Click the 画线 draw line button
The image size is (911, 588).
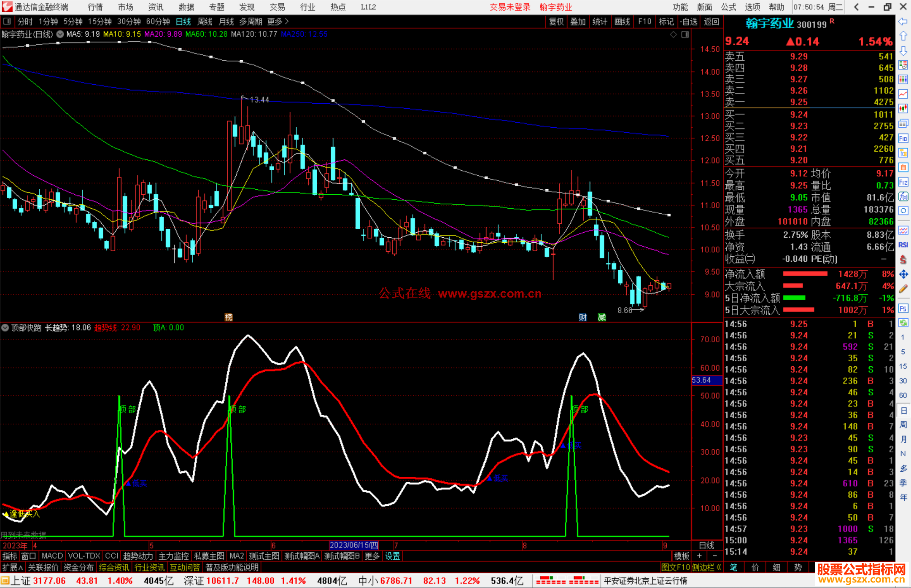(622, 21)
